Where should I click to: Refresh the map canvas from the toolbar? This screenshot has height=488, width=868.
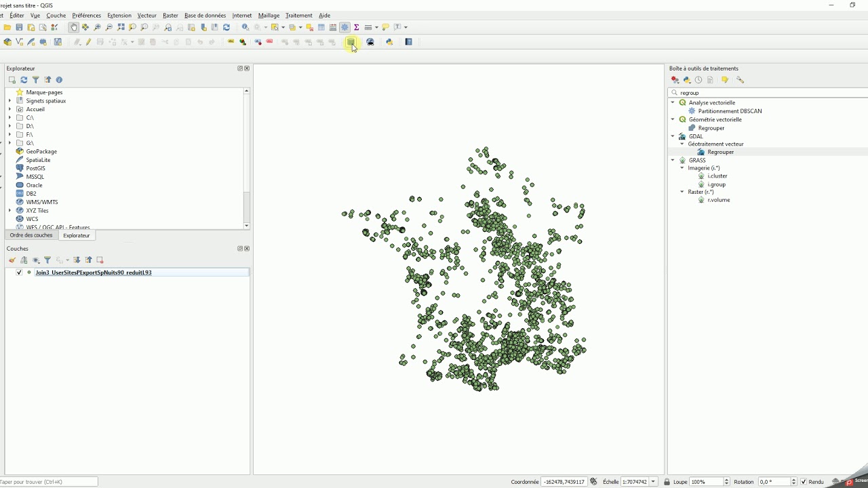(226, 27)
